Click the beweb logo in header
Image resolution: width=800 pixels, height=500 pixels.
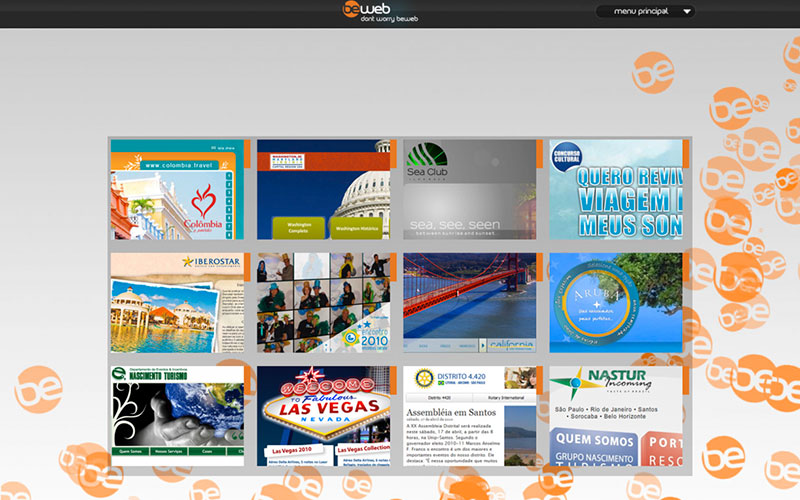(366, 9)
